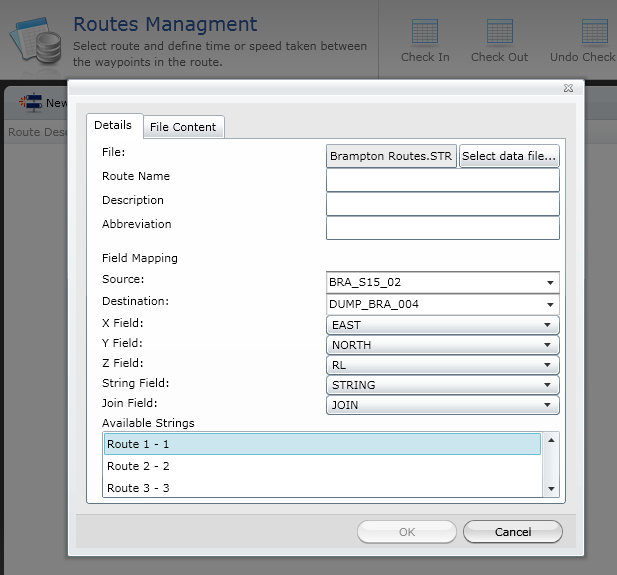Click the Routes Management database icon
Screen dimensions: 617x575
(x=36, y=40)
